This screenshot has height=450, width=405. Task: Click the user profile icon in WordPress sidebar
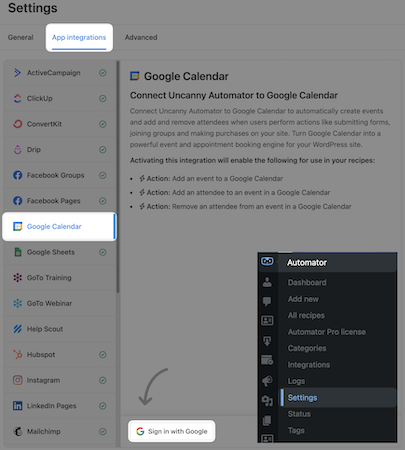(267, 282)
